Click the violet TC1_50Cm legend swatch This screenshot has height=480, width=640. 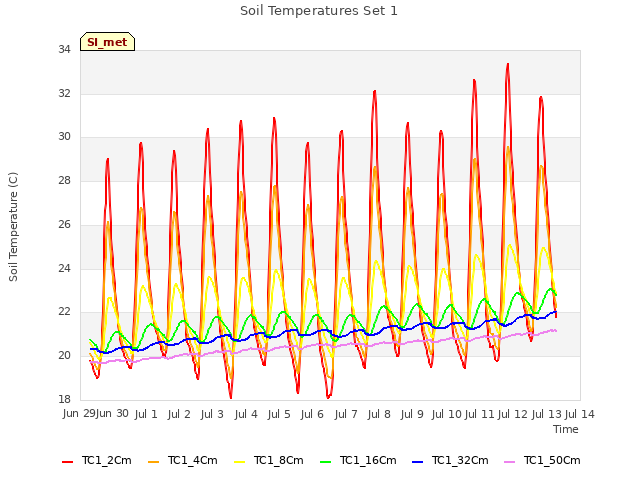click(509, 462)
